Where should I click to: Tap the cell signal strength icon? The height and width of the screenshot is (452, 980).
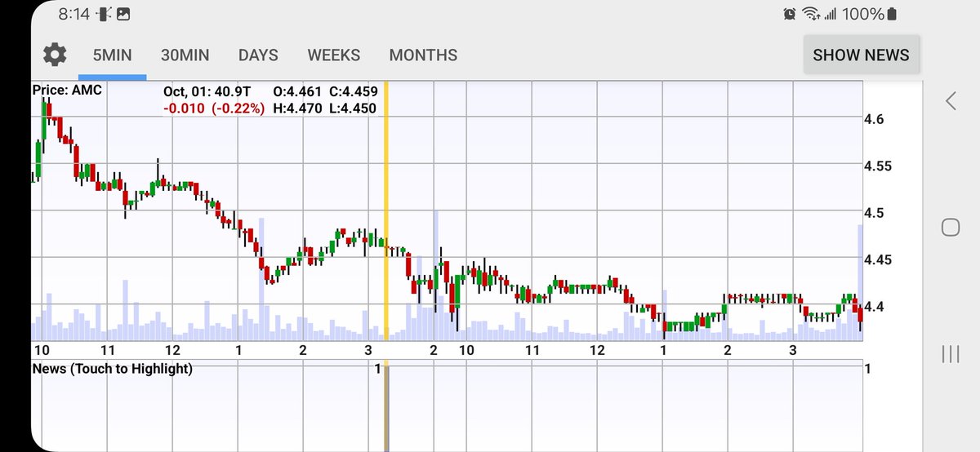[x=831, y=14]
